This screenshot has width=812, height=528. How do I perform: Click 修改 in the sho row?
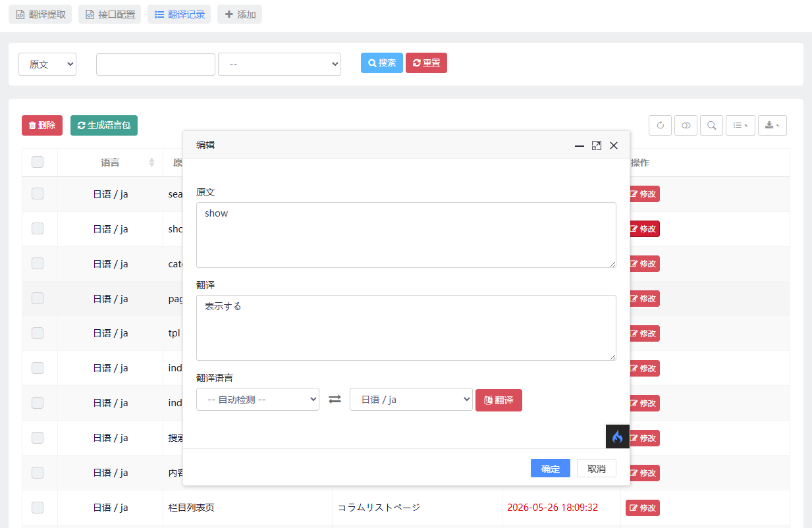pos(643,228)
